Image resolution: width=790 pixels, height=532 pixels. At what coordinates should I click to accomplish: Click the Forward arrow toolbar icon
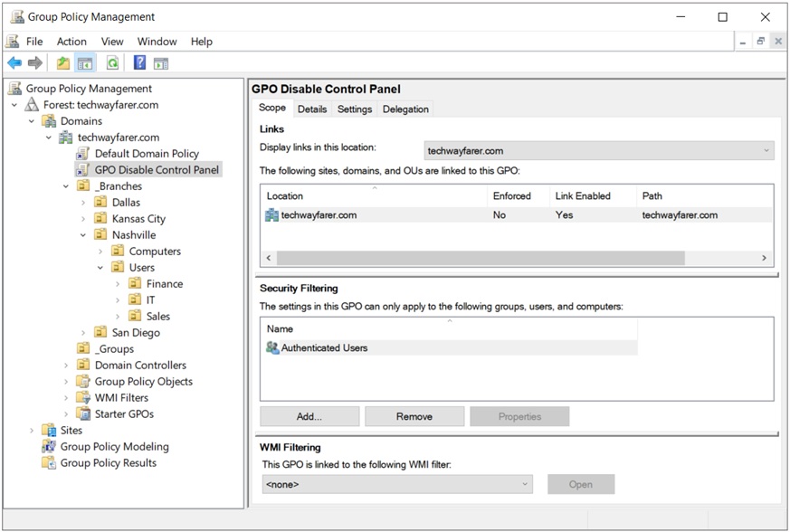tap(35, 63)
